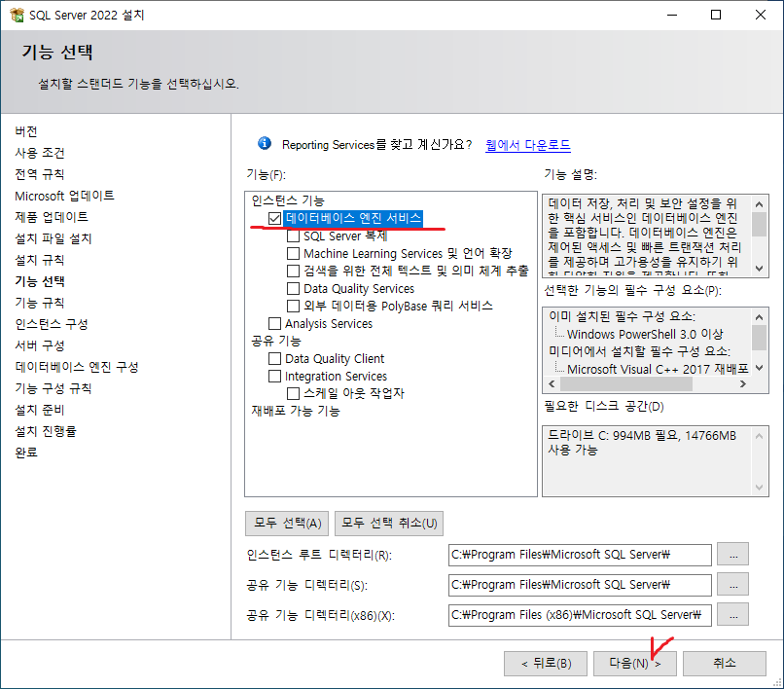Viewport: 784px width, 689px height.
Task: Proceed with the 다음(N) button
Action: 635,664
